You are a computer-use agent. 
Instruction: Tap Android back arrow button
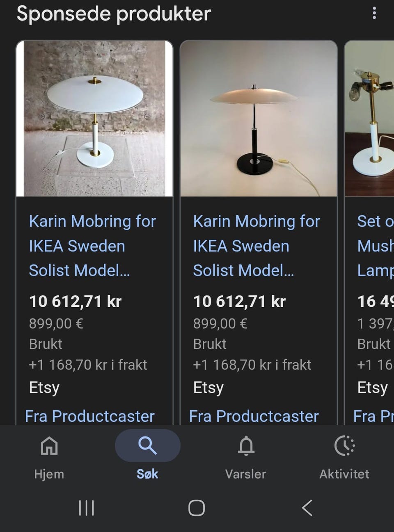click(307, 508)
